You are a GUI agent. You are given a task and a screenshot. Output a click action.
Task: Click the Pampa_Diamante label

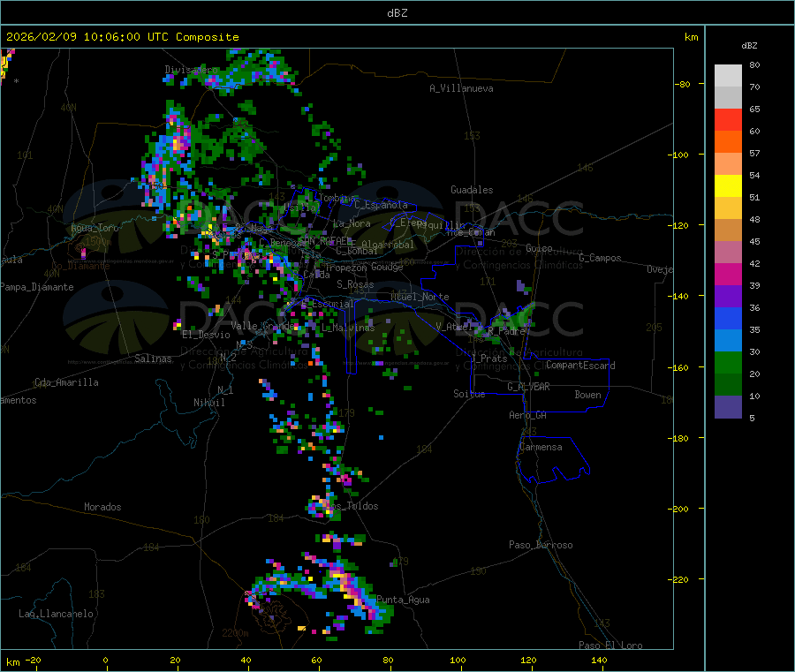point(36,287)
